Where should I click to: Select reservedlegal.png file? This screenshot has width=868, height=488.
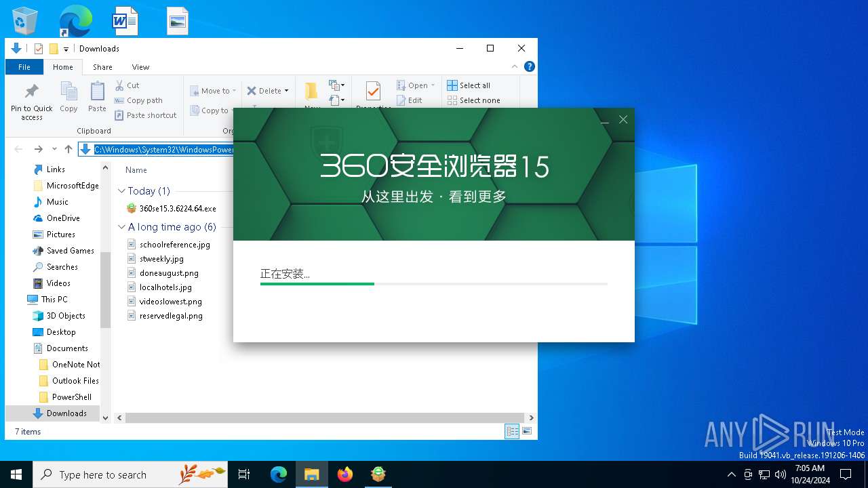(x=165, y=316)
